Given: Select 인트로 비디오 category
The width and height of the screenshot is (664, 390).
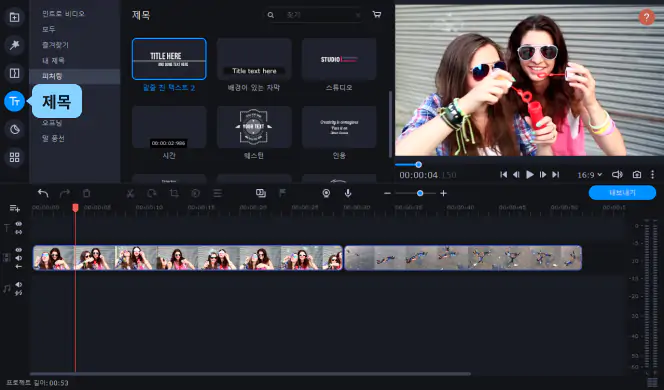Looking at the screenshot, I should [64, 14].
